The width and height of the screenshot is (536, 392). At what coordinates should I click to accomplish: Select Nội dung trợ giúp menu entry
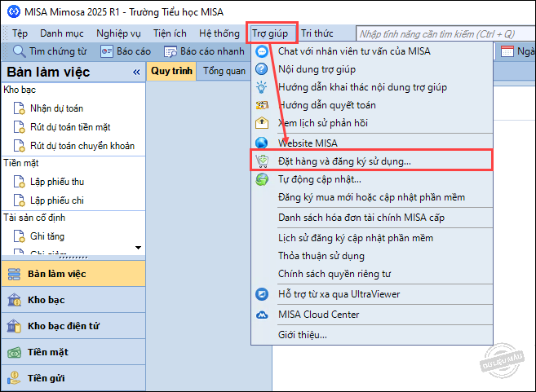[x=372, y=69]
